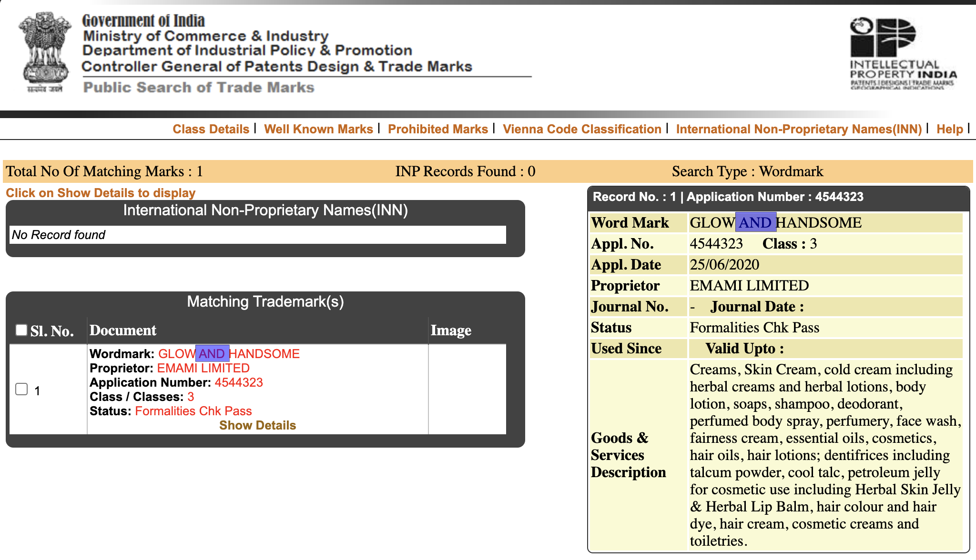Click the EMAMI LIMITED proprietor value in details

point(749,286)
